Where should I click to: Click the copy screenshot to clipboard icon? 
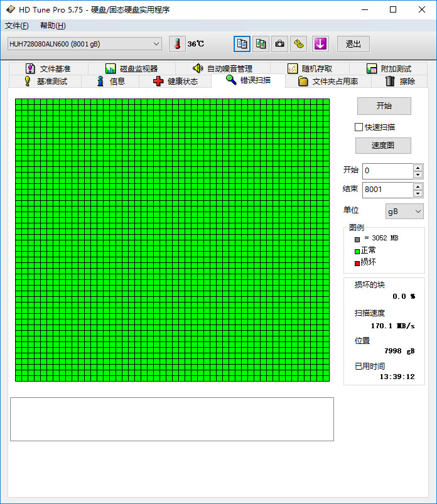pos(261,44)
